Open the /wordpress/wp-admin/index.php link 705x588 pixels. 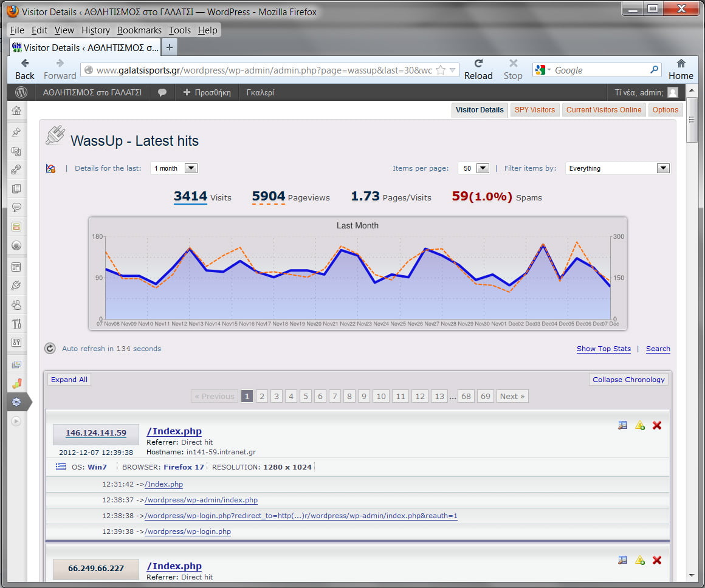[x=201, y=500]
